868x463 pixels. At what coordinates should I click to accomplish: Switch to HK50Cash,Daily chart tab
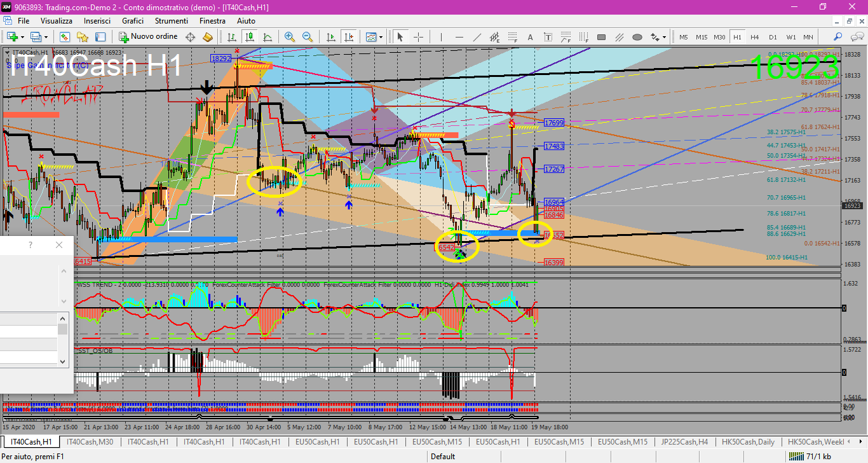click(749, 441)
